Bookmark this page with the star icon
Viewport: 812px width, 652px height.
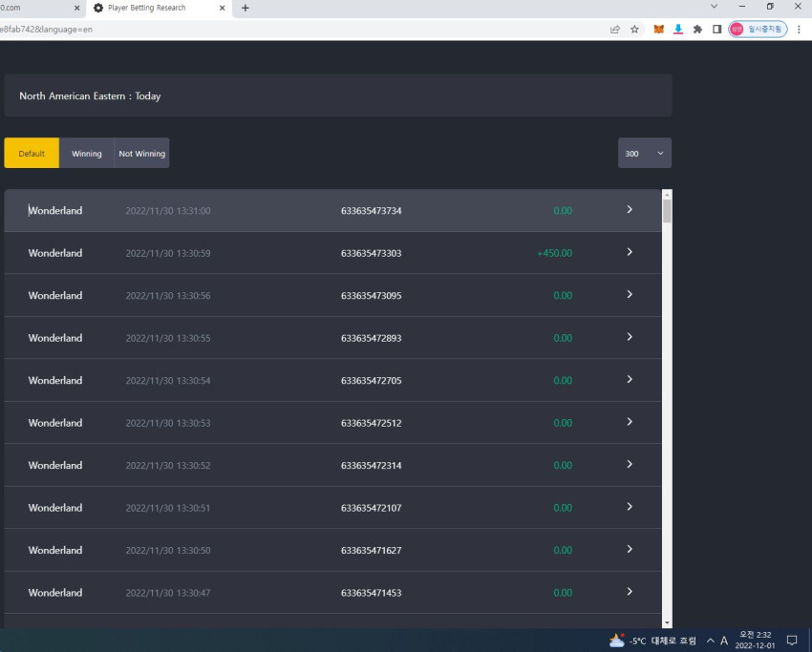[x=634, y=30]
